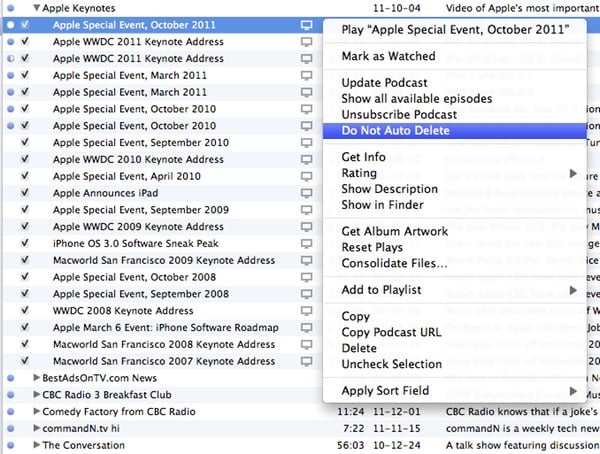The width and height of the screenshot is (600, 454).
Task: Uncheck Apple Special Event, September 2010 checkbox
Action: [25, 142]
